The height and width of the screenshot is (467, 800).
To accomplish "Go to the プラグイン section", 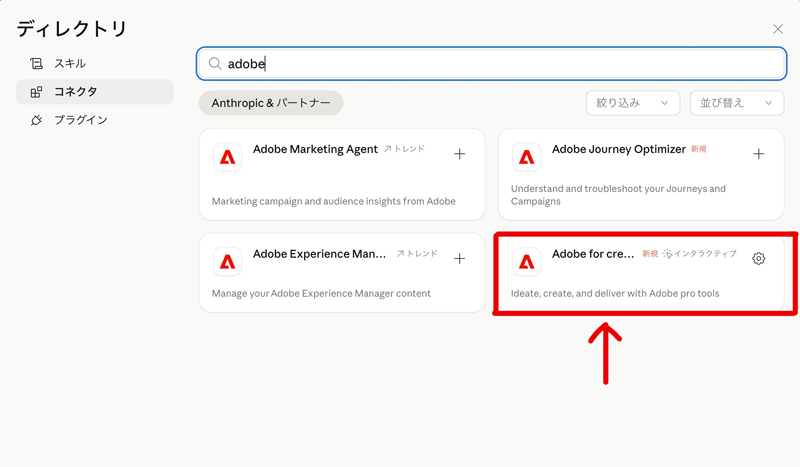I will point(80,120).
